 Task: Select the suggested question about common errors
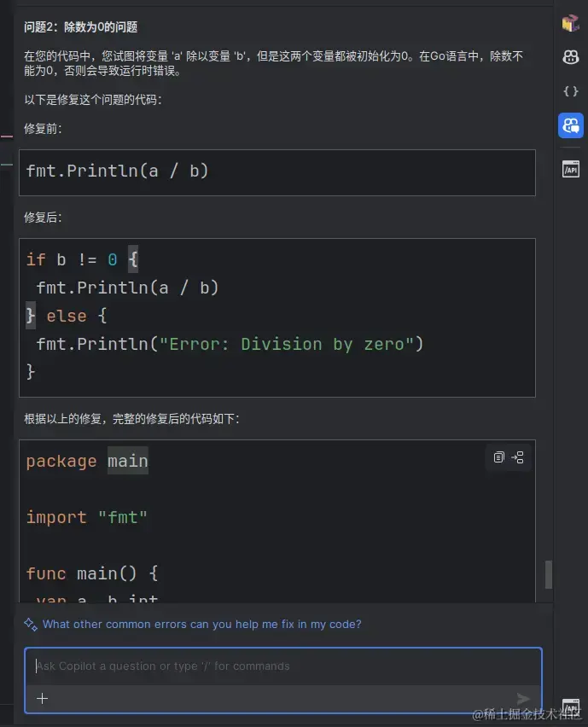[201, 624]
